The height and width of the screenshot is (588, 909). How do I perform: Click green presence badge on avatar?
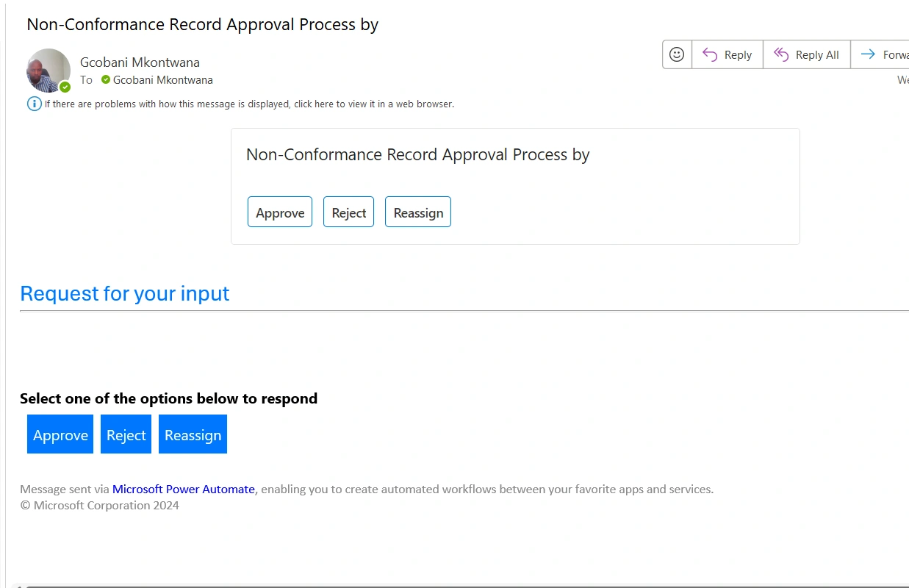pyautogui.click(x=65, y=87)
